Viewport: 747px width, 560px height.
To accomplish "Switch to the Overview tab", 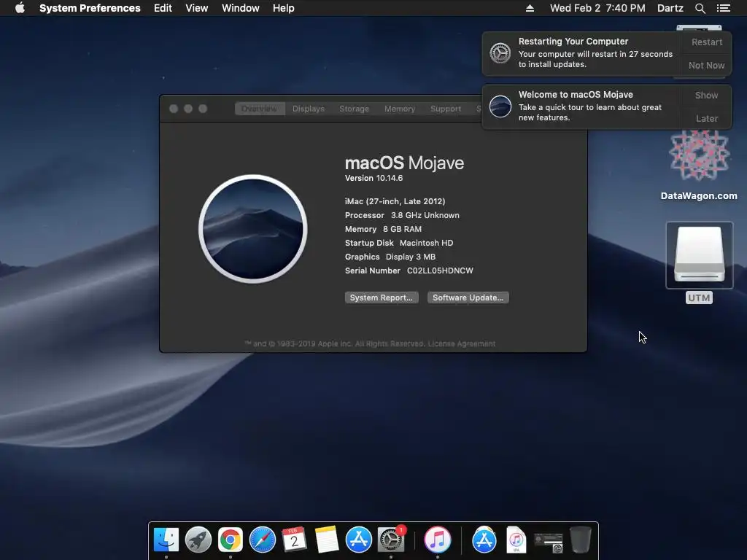I will tap(259, 109).
